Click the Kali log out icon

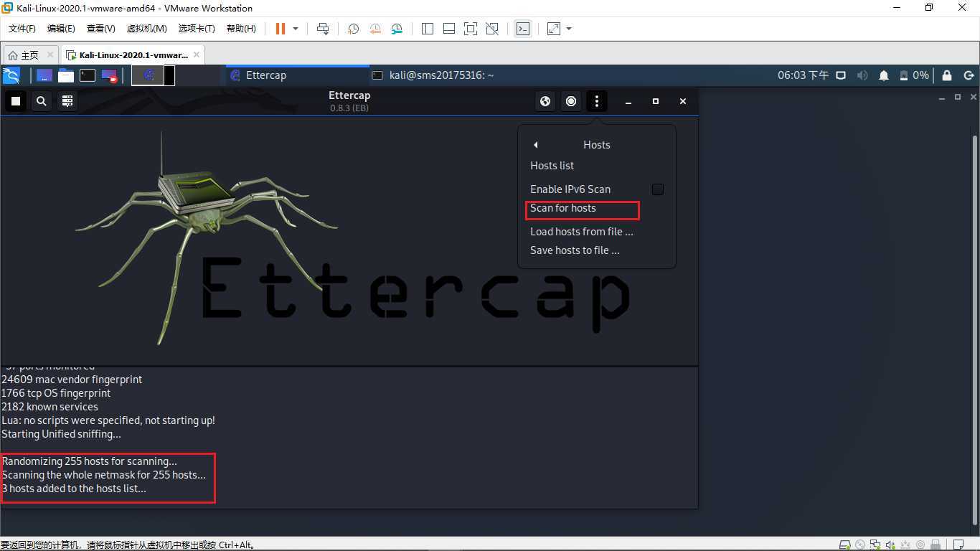(x=969, y=75)
